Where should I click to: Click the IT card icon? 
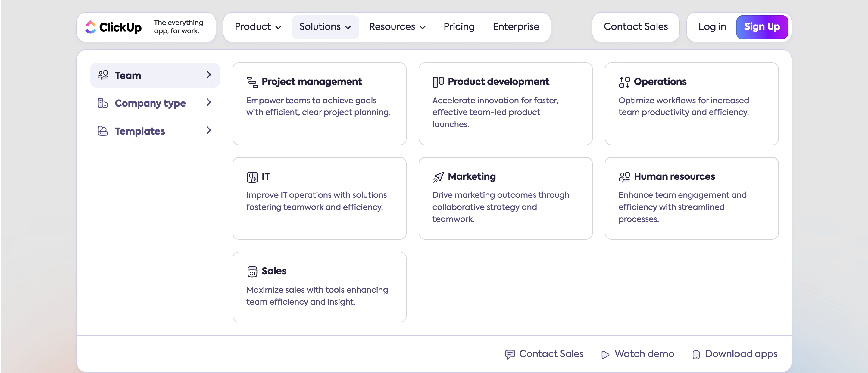(x=252, y=177)
